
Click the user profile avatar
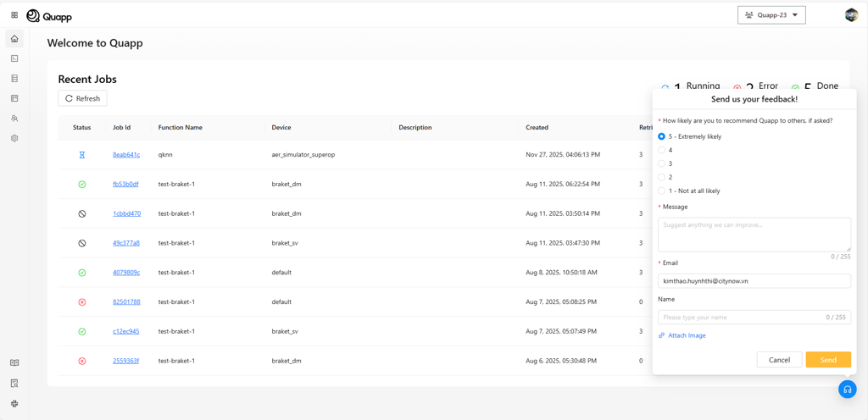pos(851,15)
